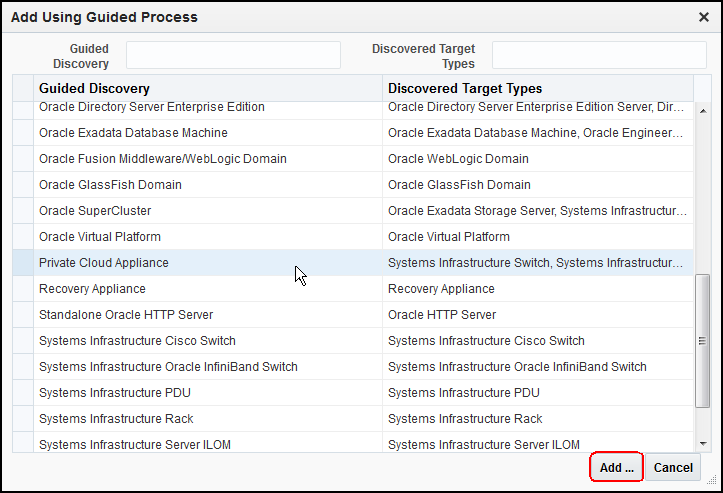Close the Add Using Guided Process dialog
This screenshot has height=493, width=723.
coord(704,17)
